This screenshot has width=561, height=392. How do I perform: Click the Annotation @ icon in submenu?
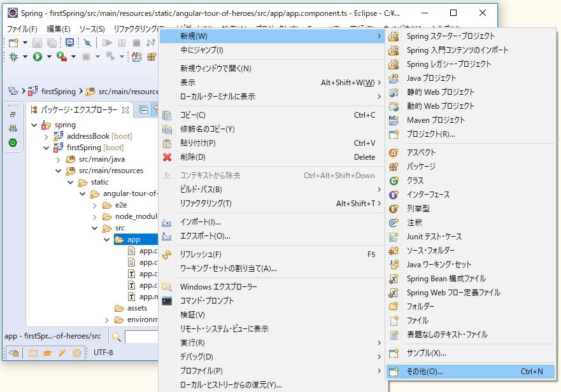(394, 223)
